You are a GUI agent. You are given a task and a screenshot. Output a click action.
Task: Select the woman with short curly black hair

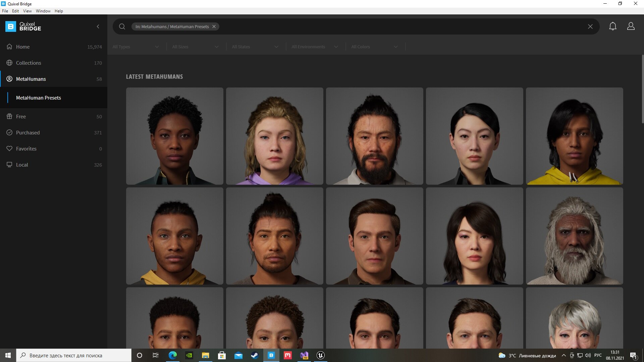click(175, 136)
